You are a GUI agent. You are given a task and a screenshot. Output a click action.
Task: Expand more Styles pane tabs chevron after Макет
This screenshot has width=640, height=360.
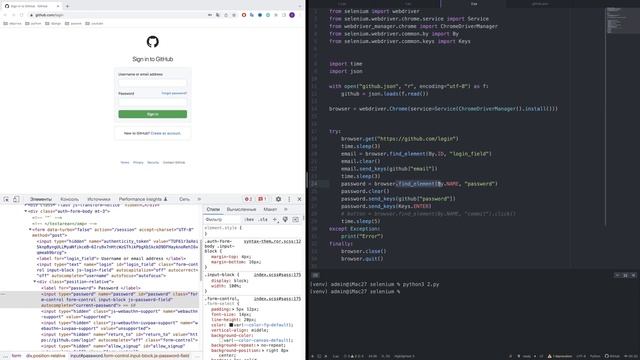(x=286, y=209)
